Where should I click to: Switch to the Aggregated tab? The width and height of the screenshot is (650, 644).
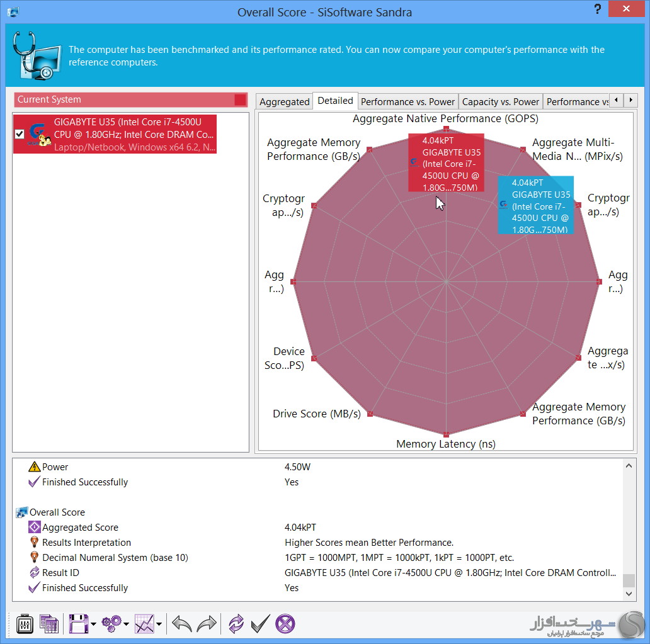285,101
